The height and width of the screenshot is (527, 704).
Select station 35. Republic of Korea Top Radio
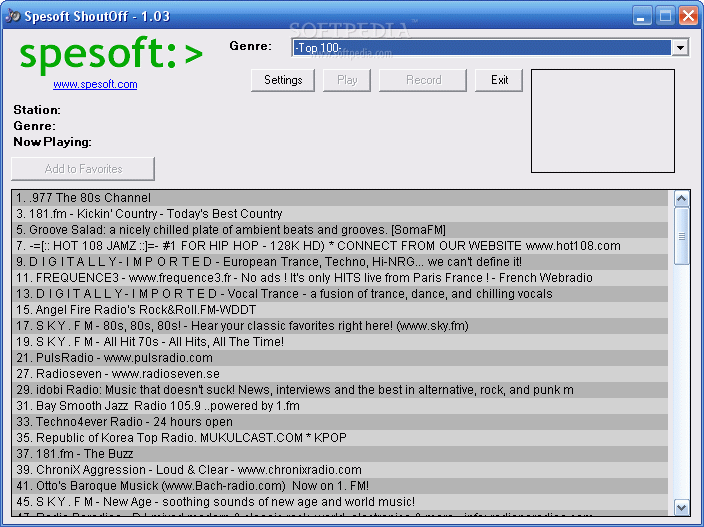point(340,438)
